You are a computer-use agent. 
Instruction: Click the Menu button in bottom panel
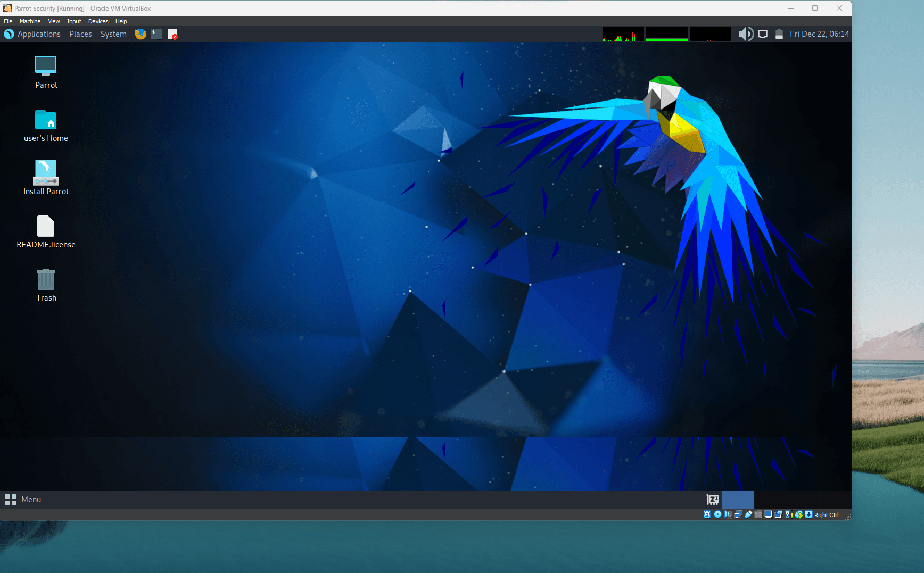[x=23, y=500]
